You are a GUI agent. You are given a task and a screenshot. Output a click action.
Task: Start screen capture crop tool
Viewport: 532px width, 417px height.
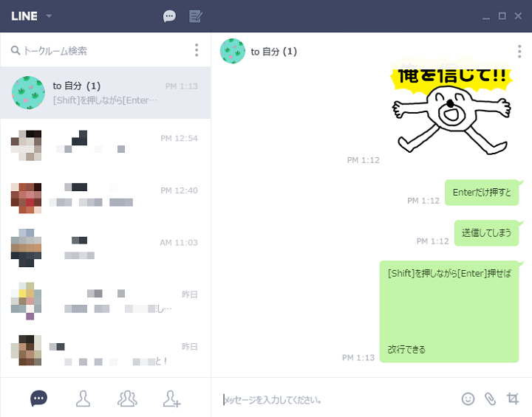tap(513, 399)
